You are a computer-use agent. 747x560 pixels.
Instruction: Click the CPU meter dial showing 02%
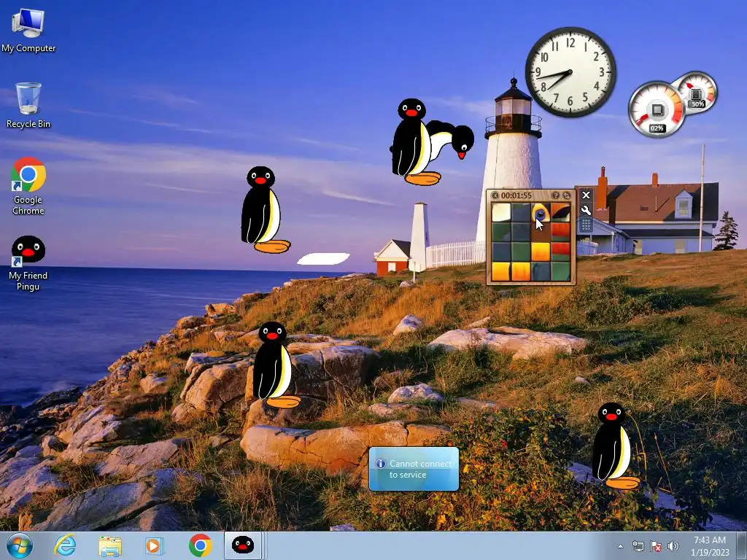657,110
